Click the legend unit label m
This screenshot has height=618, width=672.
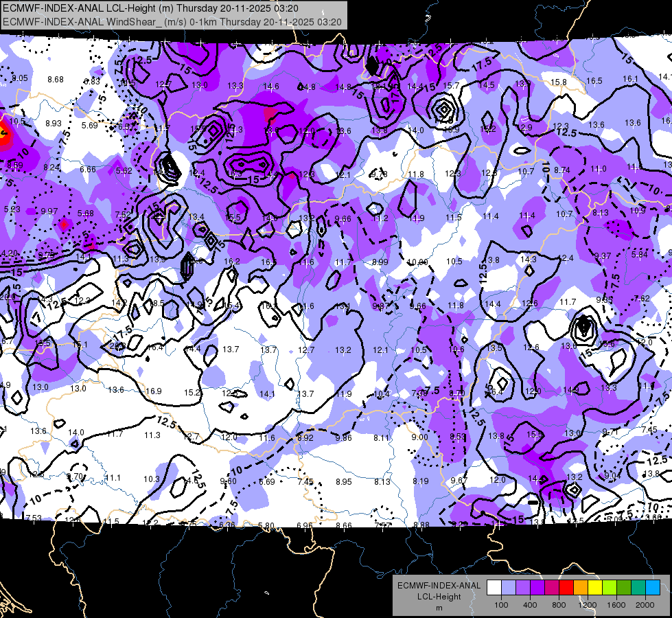[439, 608]
